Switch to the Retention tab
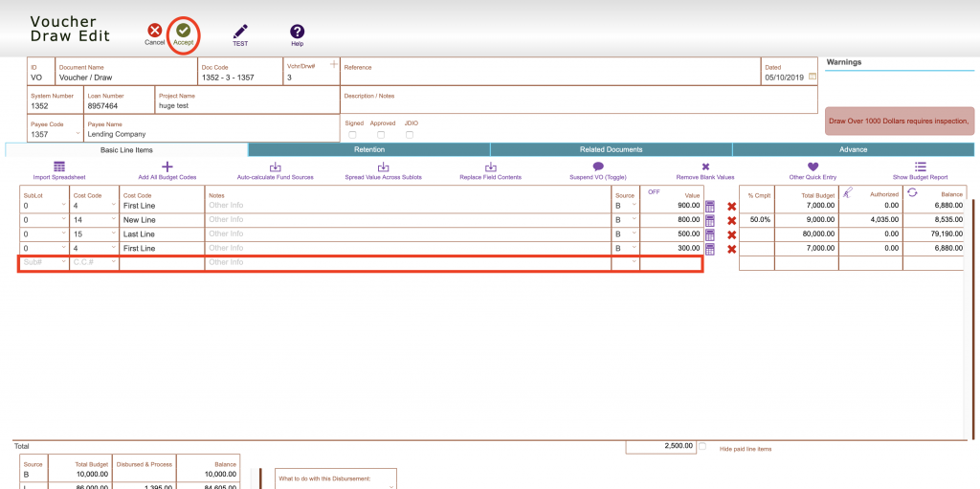This screenshot has width=980, height=489. [x=369, y=150]
